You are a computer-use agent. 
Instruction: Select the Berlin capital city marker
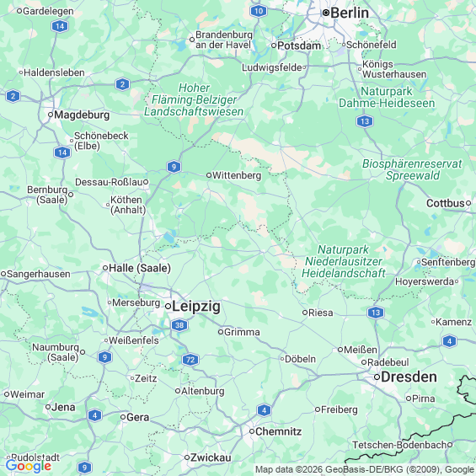pyautogui.click(x=326, y=13)
